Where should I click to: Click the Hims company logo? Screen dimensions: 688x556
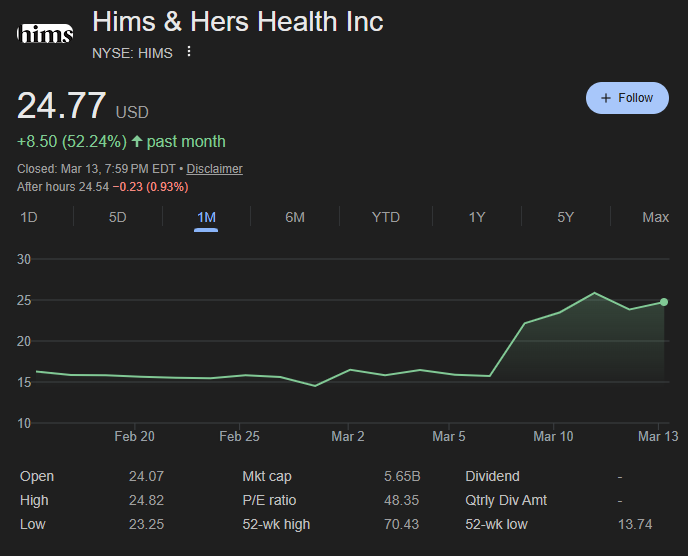pos(45,36)
